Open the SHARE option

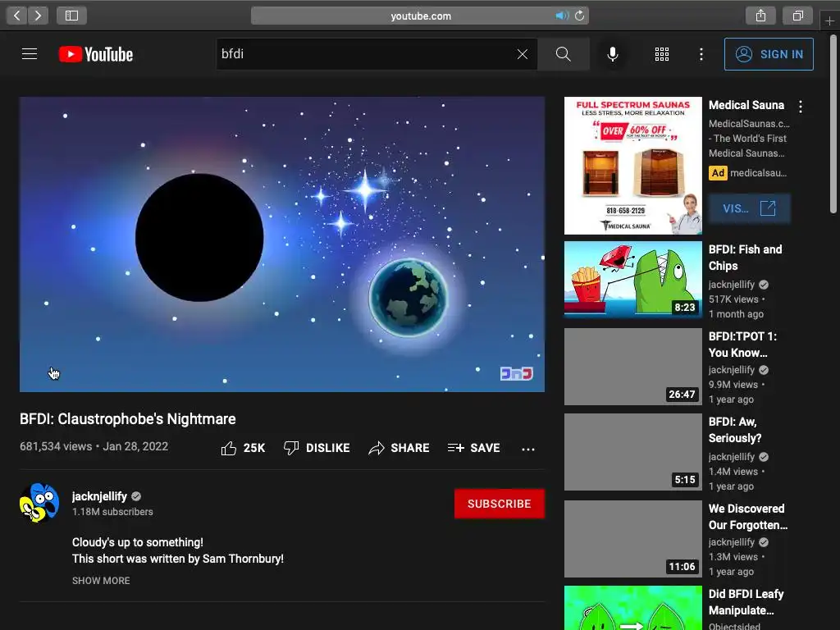tap(399, 448)
